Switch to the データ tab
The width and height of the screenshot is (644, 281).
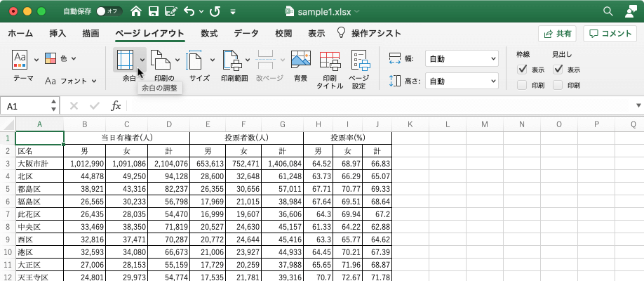pos(246,34)
